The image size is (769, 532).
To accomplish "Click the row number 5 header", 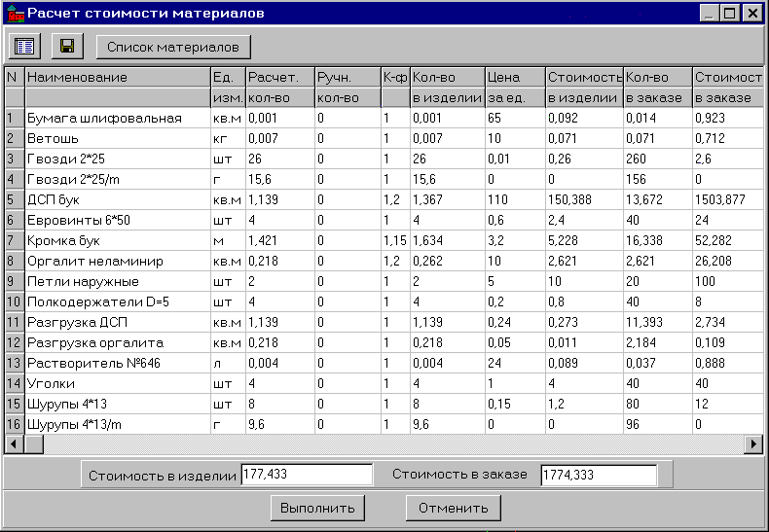I will [x=15, y=200].
